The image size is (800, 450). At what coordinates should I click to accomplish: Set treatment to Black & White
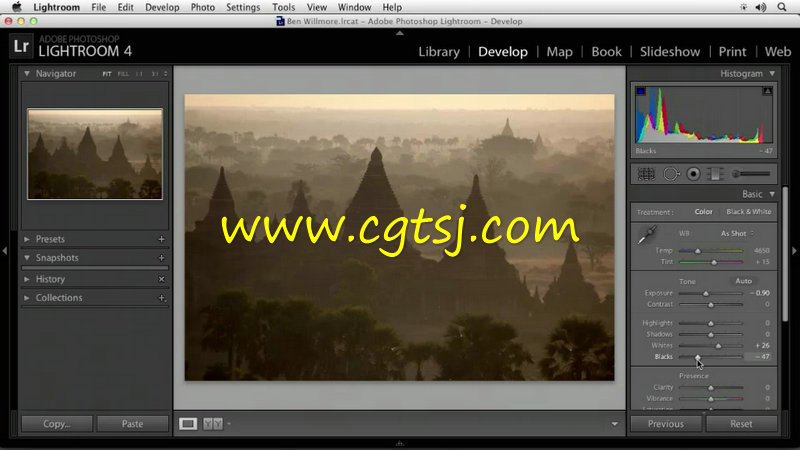click(748, 212)
